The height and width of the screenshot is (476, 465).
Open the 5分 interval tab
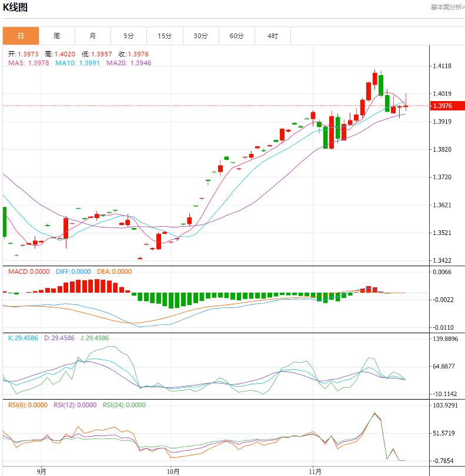click(x=129, y=36)
